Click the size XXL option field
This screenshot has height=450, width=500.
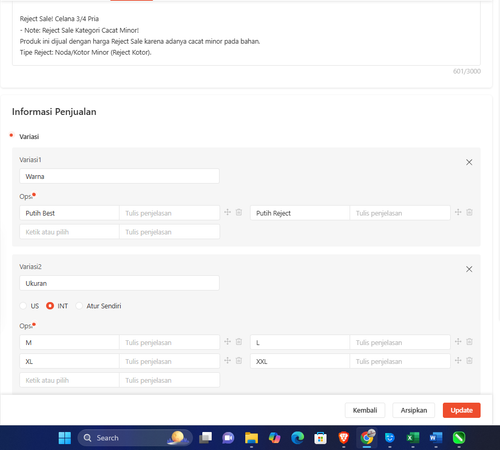coord(300,361)
